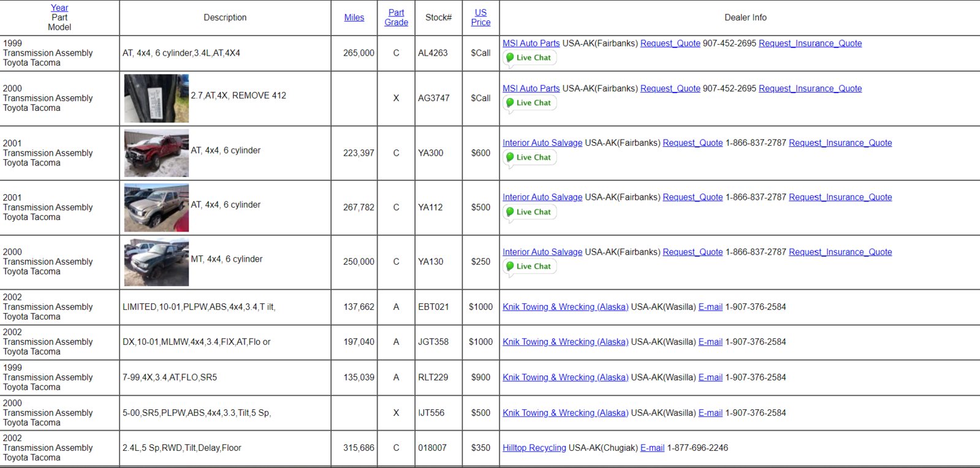Open Interior Auto Salvage link for YA112
Screen dimensions: 980x468
[542, 198]
